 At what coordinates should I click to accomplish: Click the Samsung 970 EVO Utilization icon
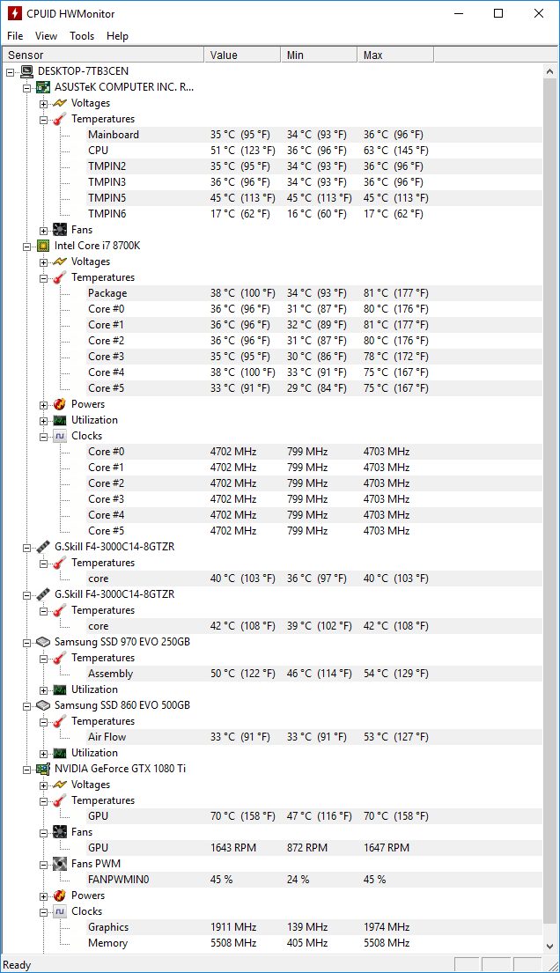pos(60,689)
